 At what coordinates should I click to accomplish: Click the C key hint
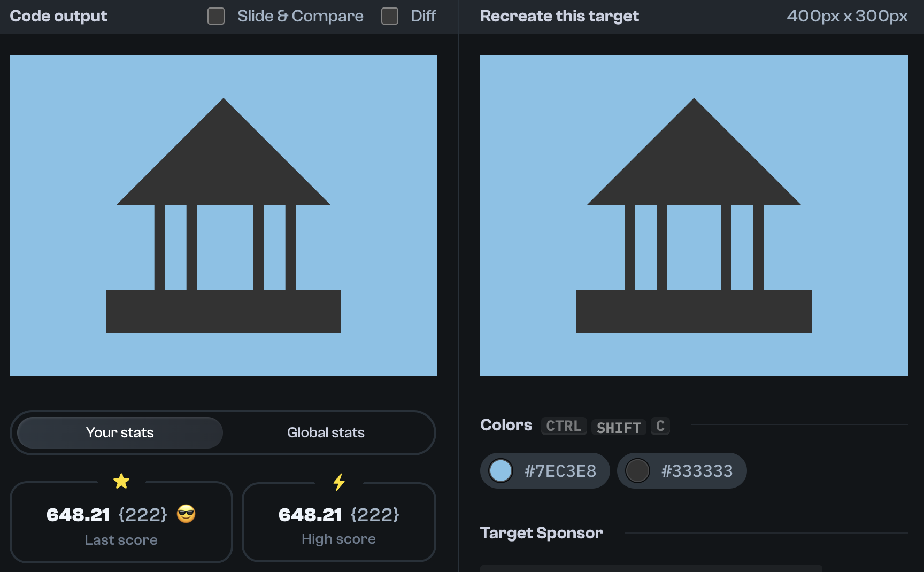(x=660, y=426)
